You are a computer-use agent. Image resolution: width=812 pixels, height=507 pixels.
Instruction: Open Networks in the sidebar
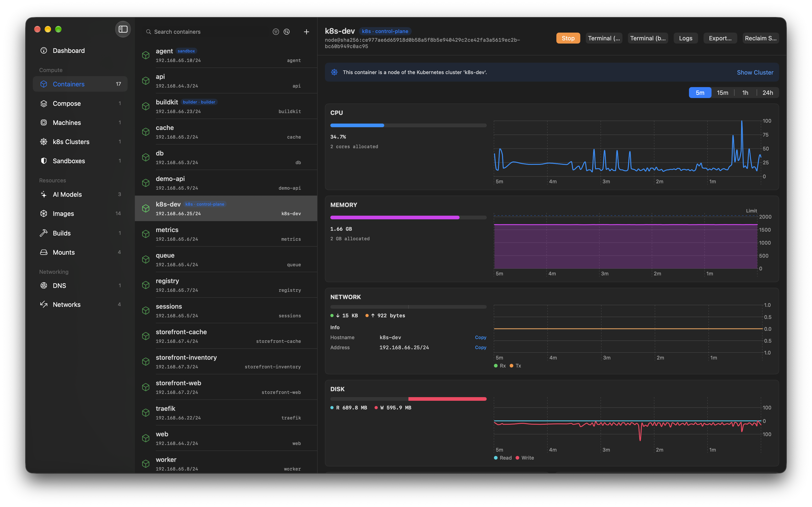click(x=80, y=305)
